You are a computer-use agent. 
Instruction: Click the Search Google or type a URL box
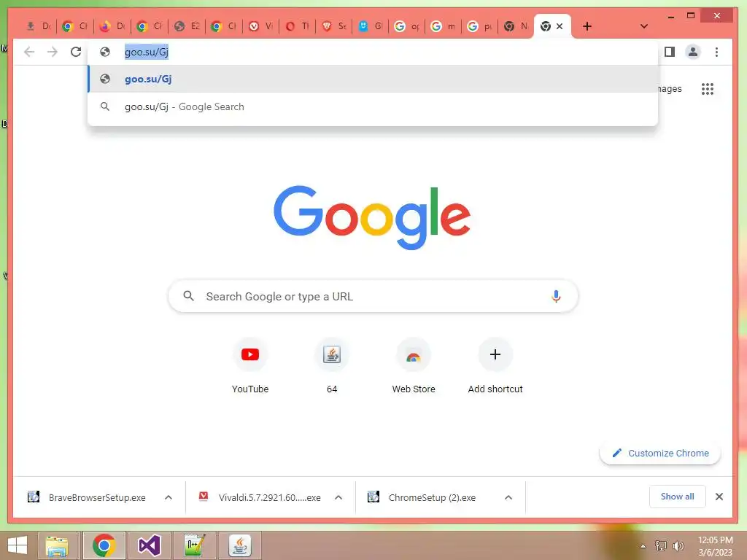373,296
